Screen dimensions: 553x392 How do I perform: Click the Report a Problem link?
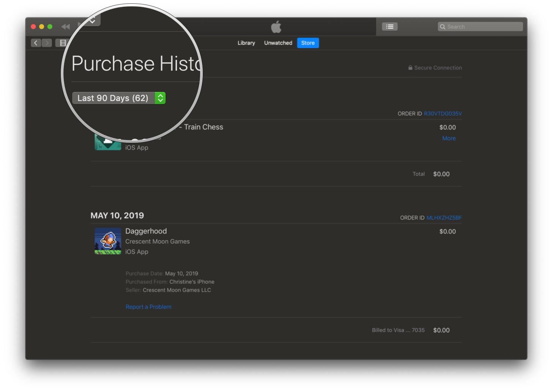(x=149, y=307)
